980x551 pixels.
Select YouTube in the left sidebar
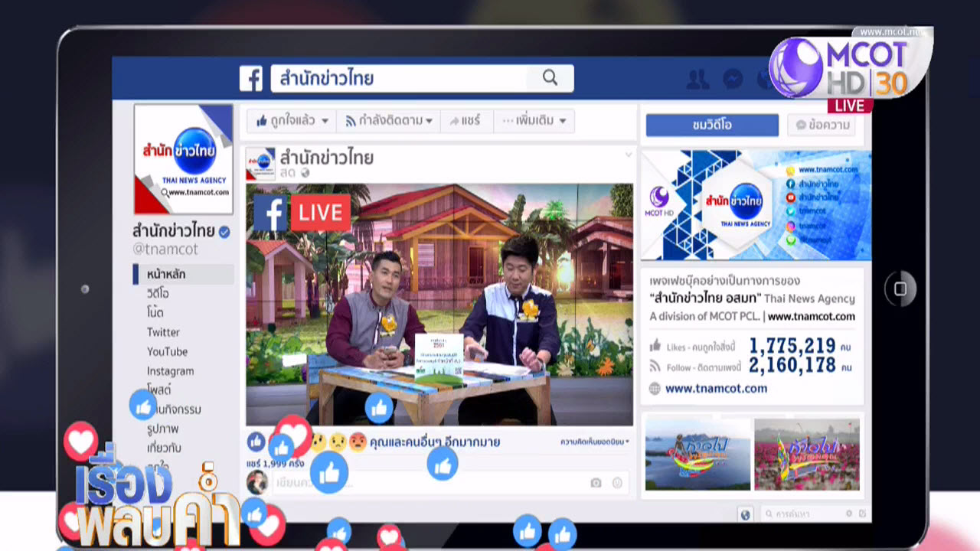click(167, 351)
